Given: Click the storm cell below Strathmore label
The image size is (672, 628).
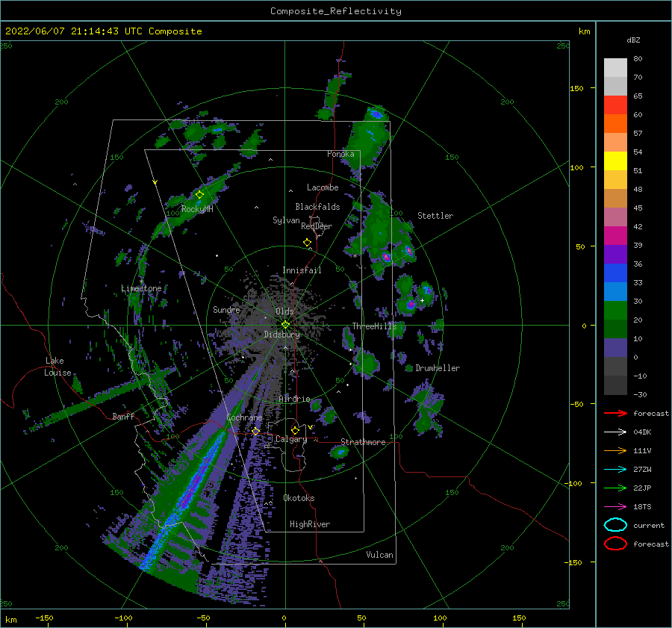Looking at the screenshot, I should coord(339,453).
